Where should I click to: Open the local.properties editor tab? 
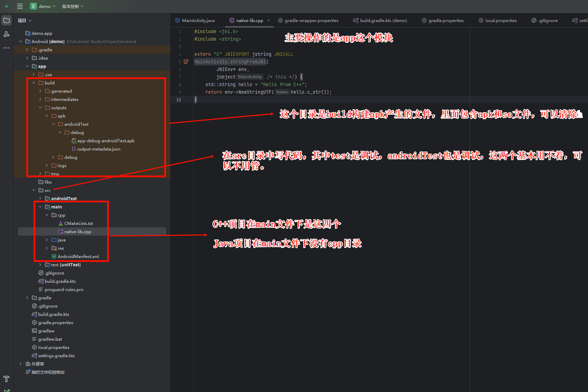click(498, 21)
